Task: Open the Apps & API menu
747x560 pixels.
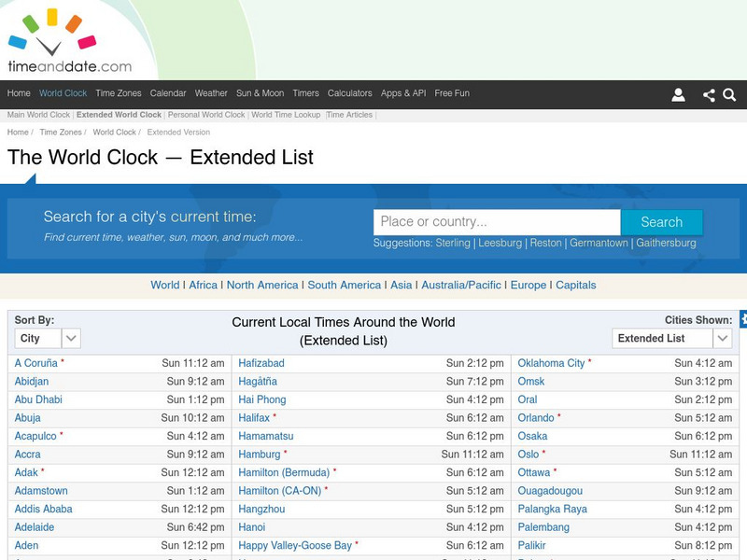Action: point(403,93)
